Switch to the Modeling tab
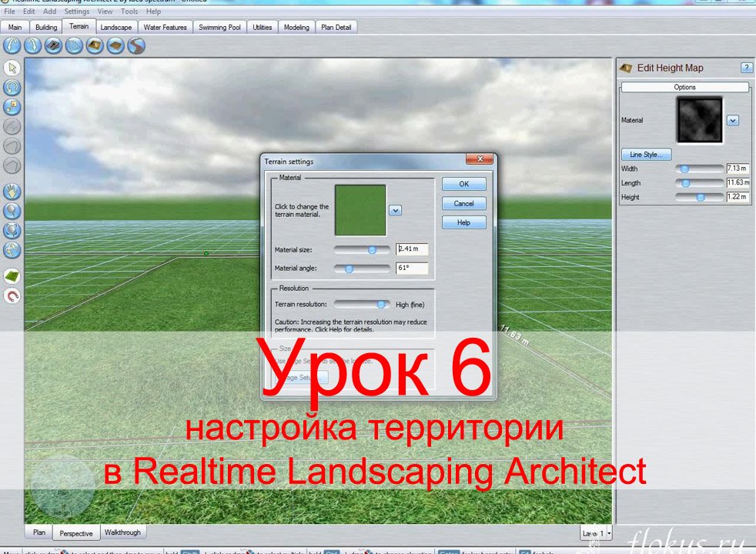 pyautogui.click(x=296, y=28)
